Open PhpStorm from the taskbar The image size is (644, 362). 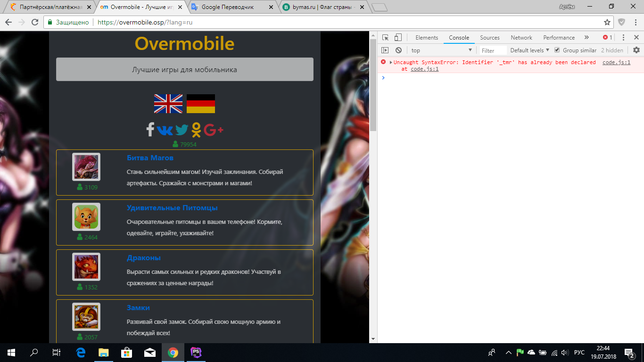[x=196, y=353]
